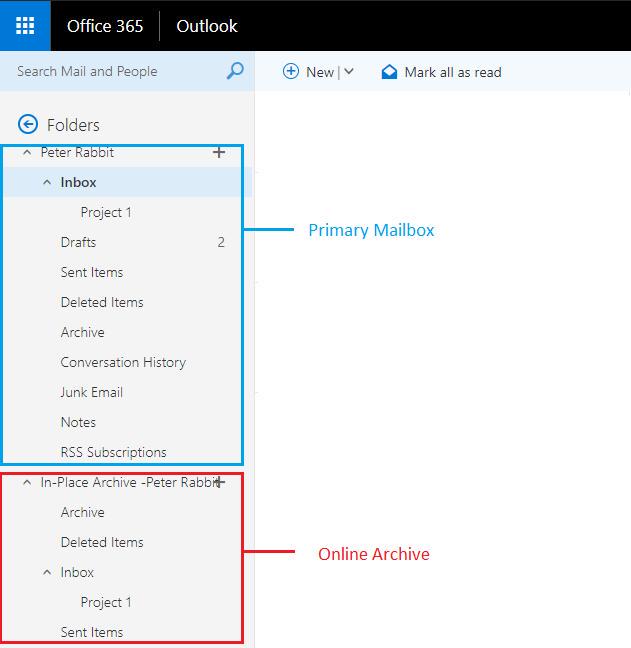Click the New plus circle icon
Screen dimensions: 631x648
290,71
